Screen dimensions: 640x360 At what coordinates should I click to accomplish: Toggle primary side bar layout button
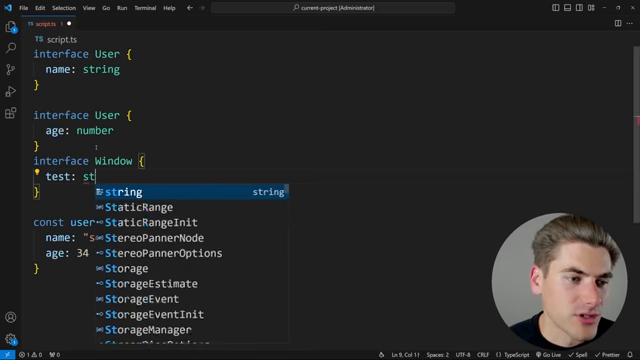556,8
